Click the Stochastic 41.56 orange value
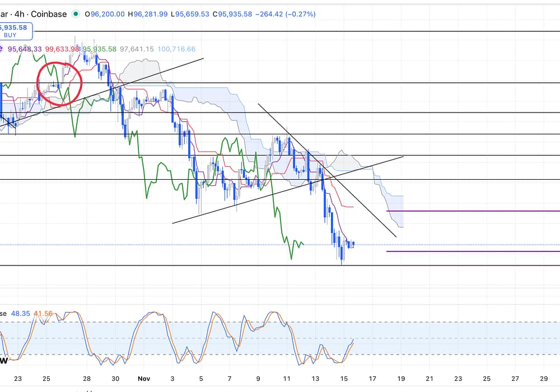560x392 pixels. [43, 314]
